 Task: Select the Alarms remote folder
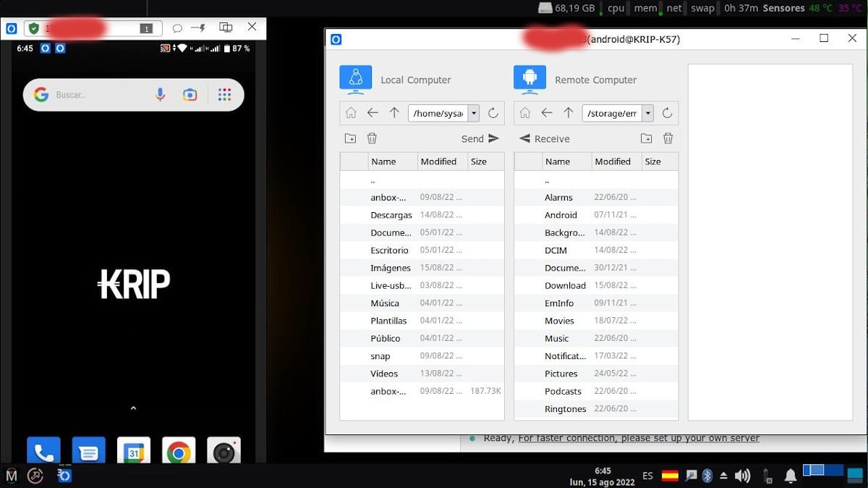click(596, 197)
